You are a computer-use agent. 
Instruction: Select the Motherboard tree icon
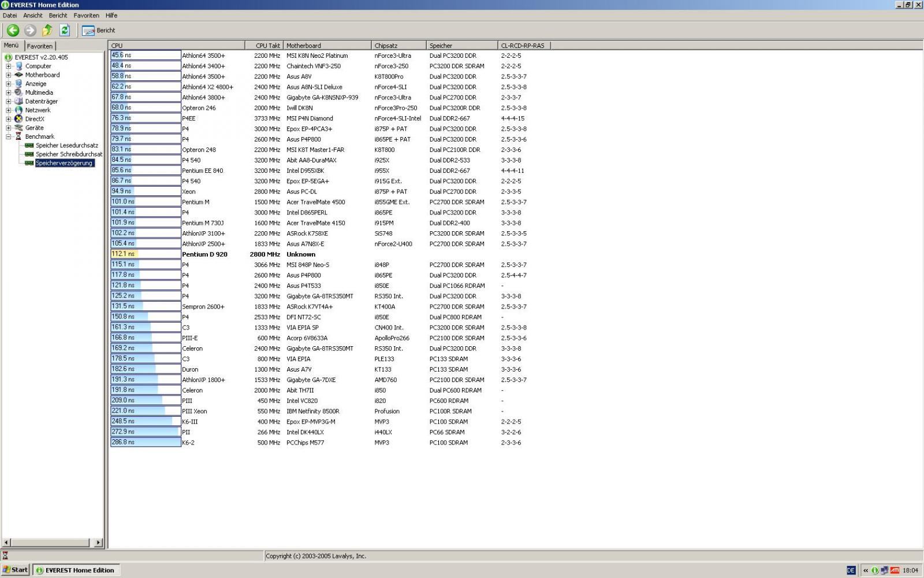click(x=18, y=75)
